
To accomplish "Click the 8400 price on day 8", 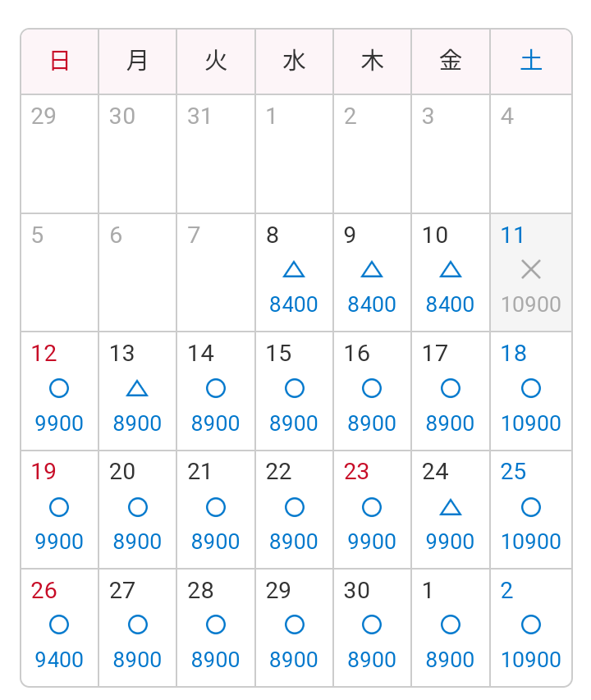I will [294, 304].
